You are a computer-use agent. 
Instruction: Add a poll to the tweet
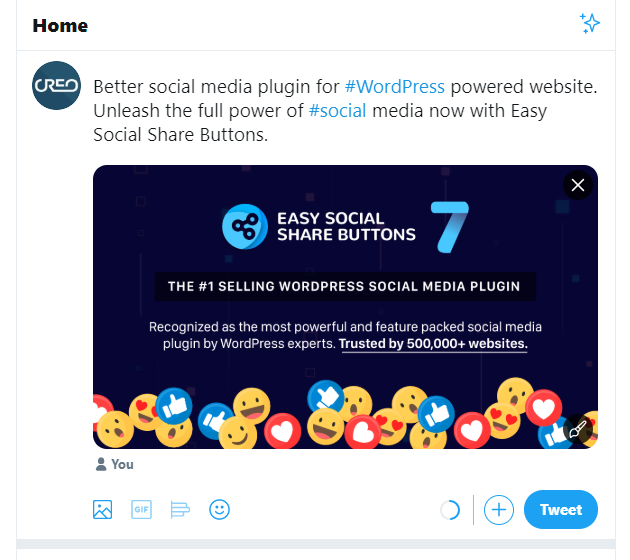click(x=180, y=510)
